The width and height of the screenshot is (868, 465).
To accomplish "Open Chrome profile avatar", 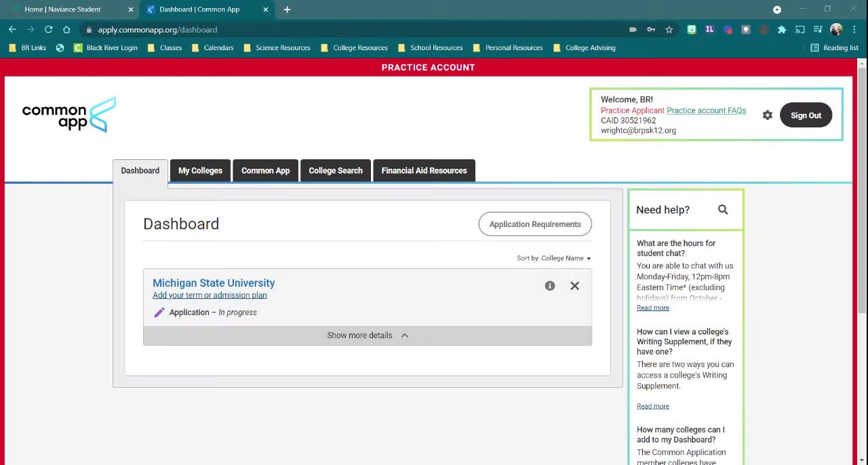I will [x=836, y=30].
